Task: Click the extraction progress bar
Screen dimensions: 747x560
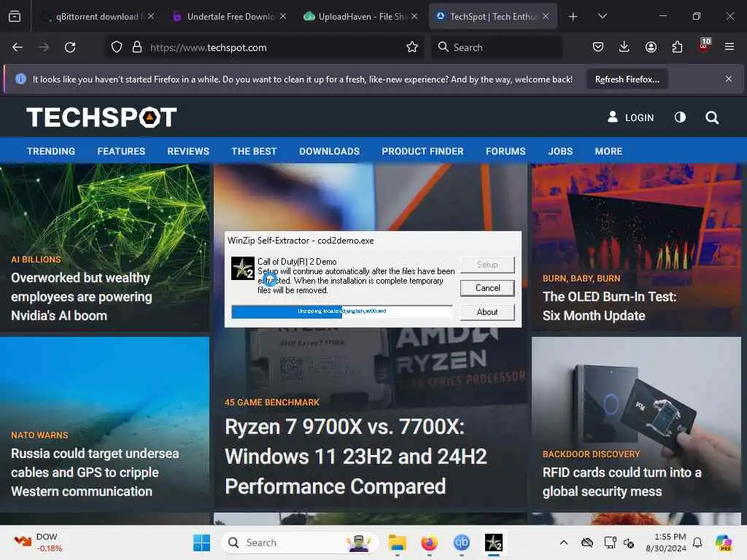Action: [x=342, y=311]
